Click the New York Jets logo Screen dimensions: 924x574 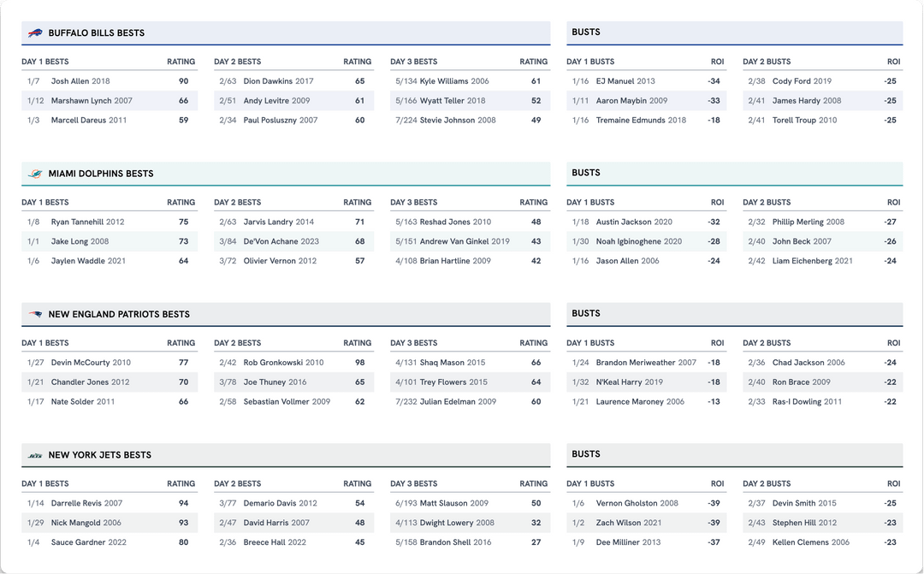click(35, 455)
